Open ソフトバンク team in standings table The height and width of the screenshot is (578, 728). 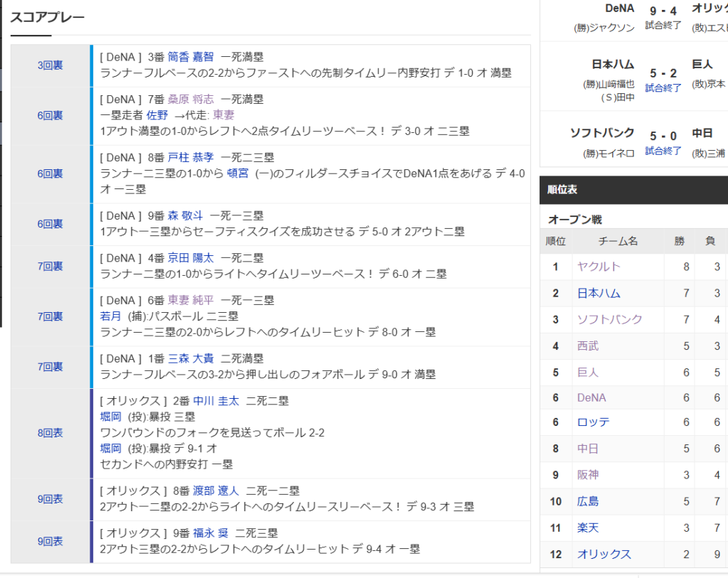pyautogui.click(x=609, y=319)
